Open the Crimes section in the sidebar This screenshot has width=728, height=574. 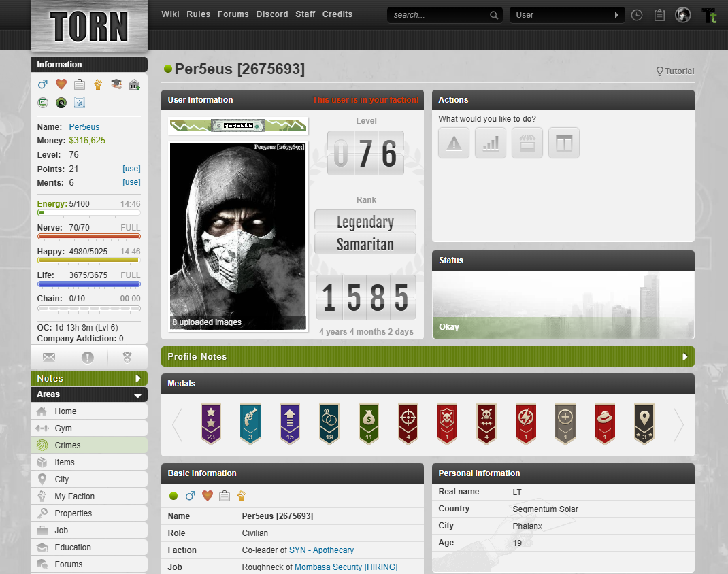pos(67,445)
